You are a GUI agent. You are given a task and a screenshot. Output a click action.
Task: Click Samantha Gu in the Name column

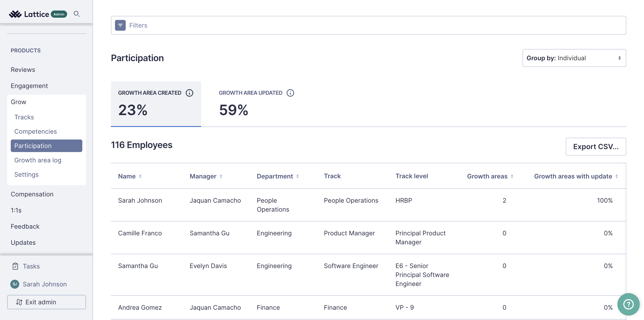pyautogui.click(x=138, y=266)
